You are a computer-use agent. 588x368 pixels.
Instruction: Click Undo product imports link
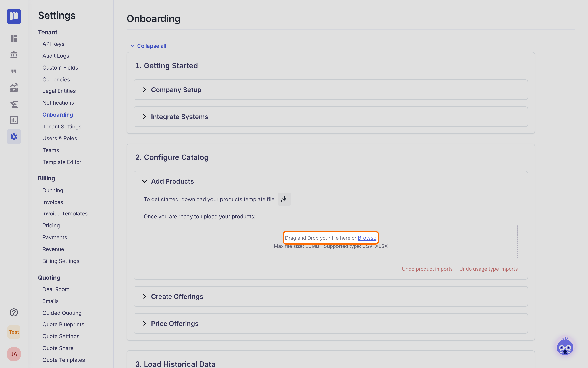tap(427, 269)
